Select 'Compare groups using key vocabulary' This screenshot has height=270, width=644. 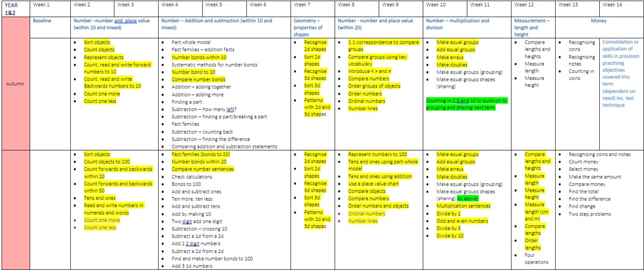377,60
